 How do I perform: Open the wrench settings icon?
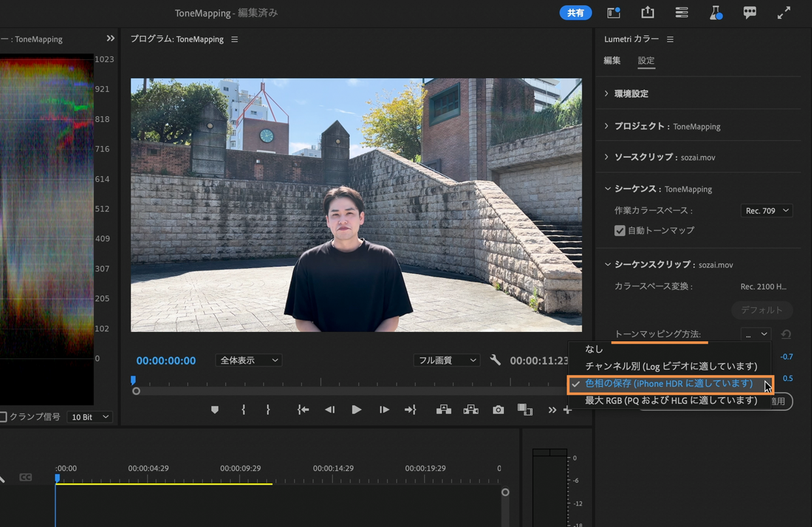(x=495, y=360)
